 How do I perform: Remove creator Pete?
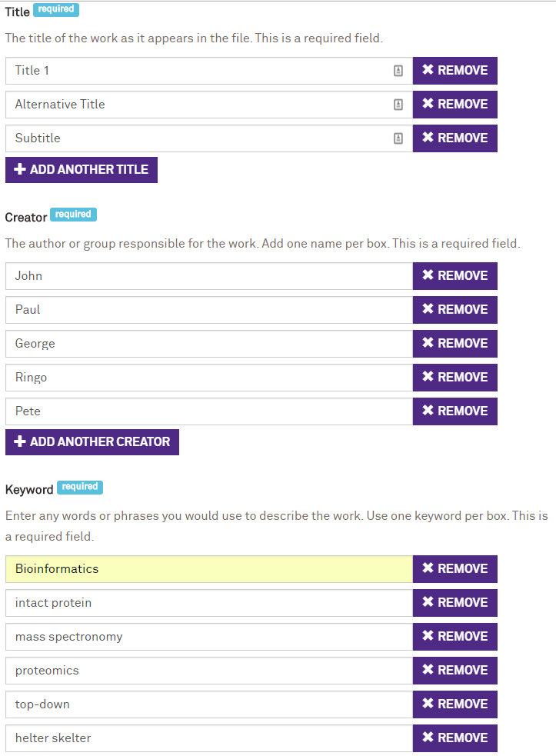[x=454, y=411]
